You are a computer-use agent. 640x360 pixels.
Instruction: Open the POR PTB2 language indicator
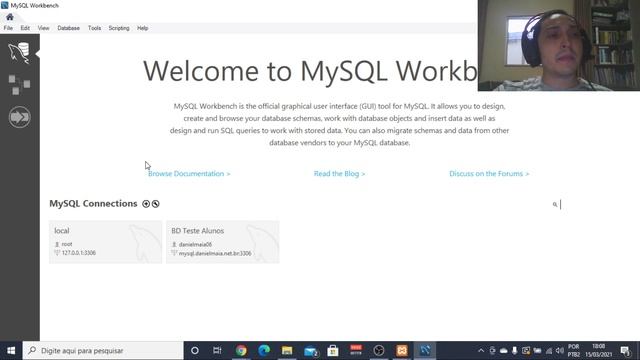tap(573, 351)
